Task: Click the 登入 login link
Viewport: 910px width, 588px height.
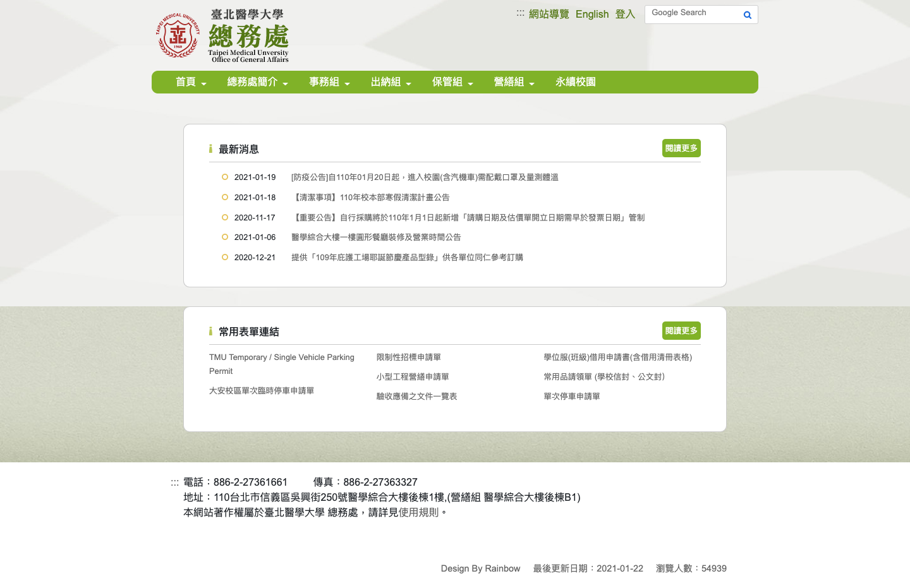Action: coord(624,15)
